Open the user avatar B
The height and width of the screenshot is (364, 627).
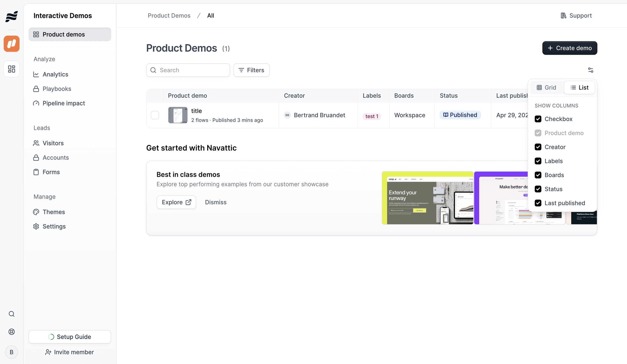11,352
